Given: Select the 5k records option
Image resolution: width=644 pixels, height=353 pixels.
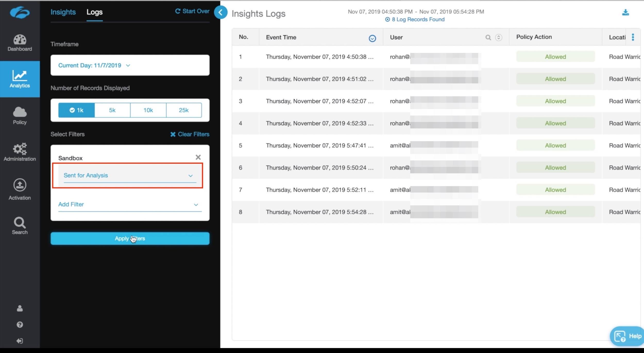Looking at the screenshot, I should coord(112,110).
